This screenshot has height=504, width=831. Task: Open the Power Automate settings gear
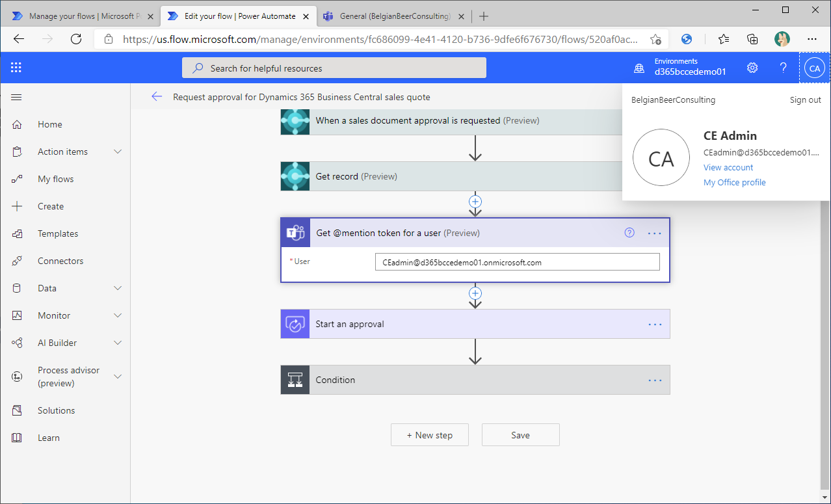pos(752,68)
